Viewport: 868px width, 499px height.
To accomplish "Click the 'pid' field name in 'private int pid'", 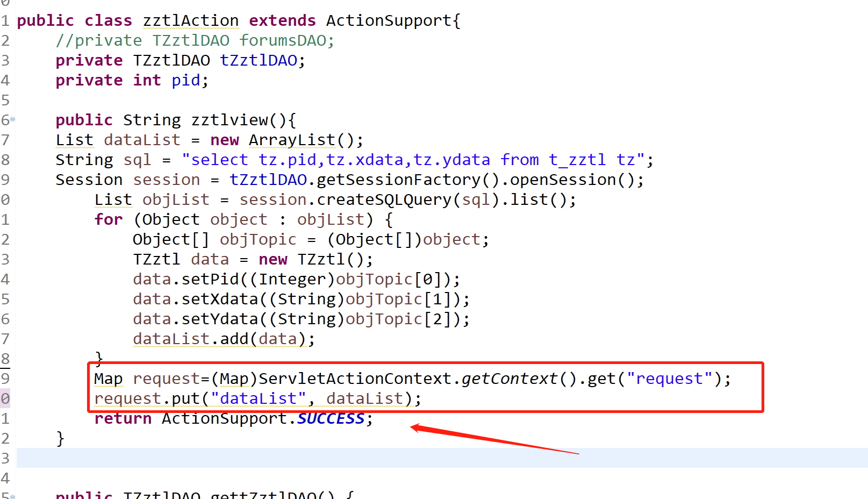I will pos(186,80).
